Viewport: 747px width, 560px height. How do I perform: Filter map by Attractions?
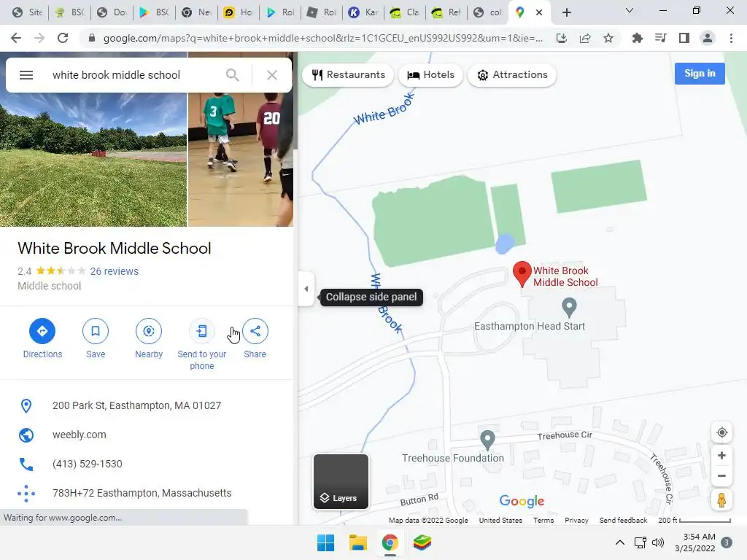point(512,75)
